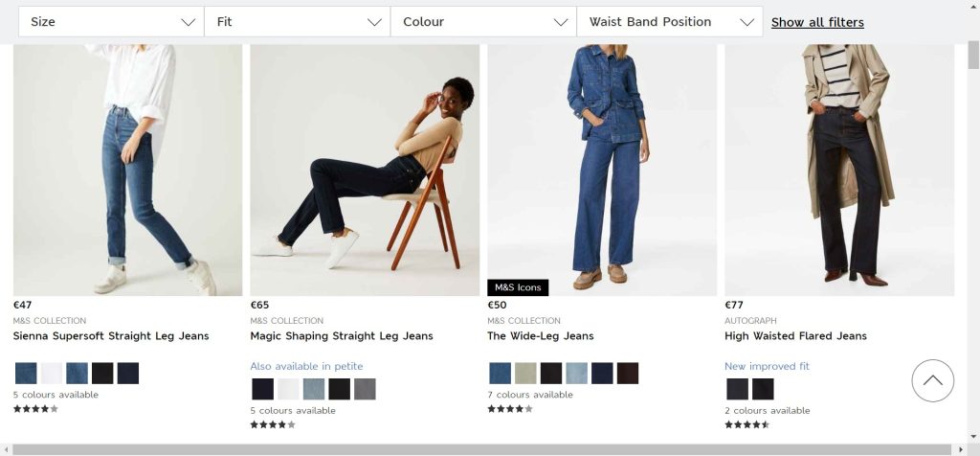
Task: Click the Show all filters link
Action: point(817,22)
